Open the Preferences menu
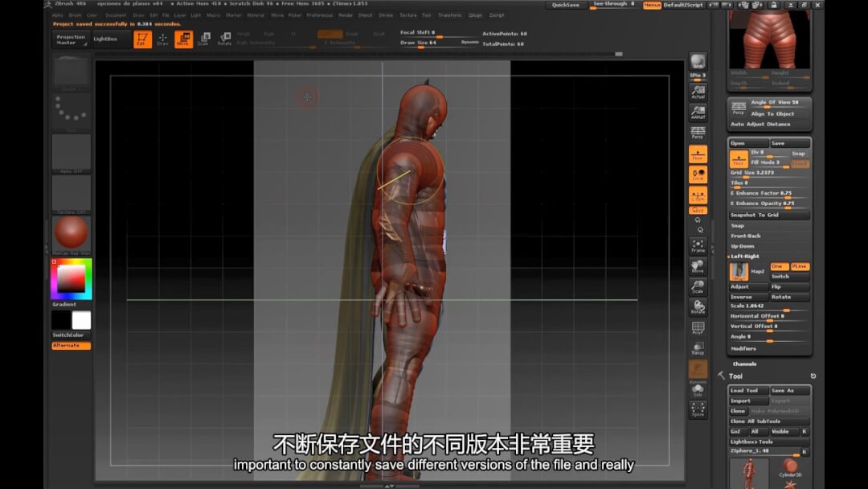 pos(319,15)
